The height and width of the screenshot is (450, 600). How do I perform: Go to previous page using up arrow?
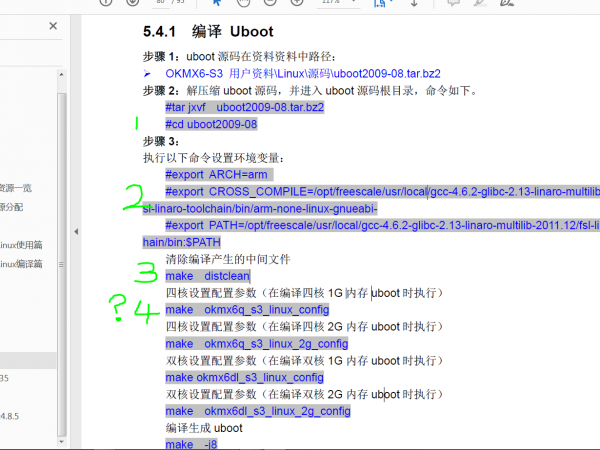pyautogui.click(x=107, y=4)
